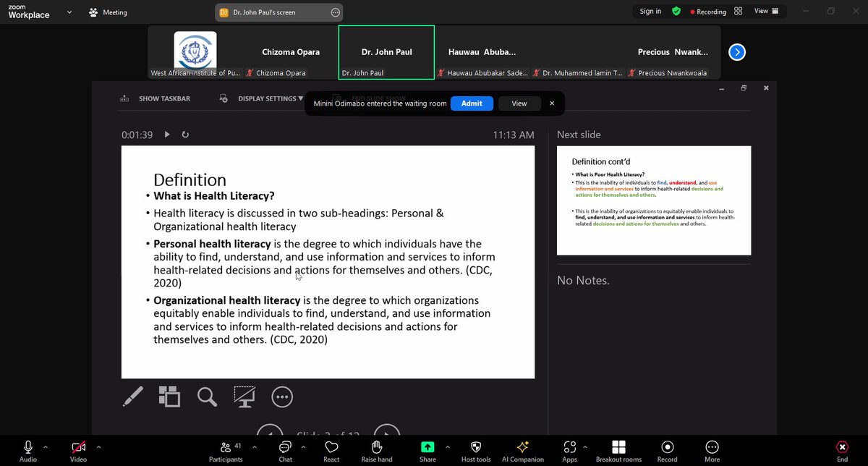
Task: Expand video options arrow next to Video
Action: tap(98, 447)
